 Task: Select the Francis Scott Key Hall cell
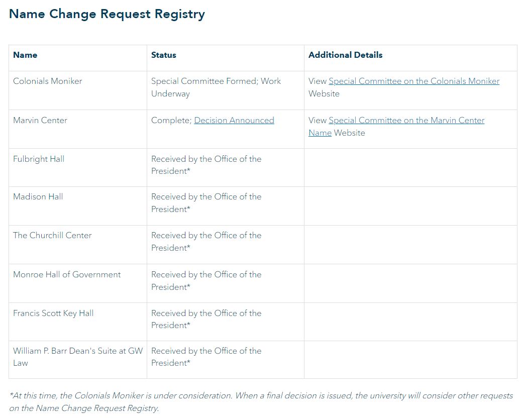point(53,313)
